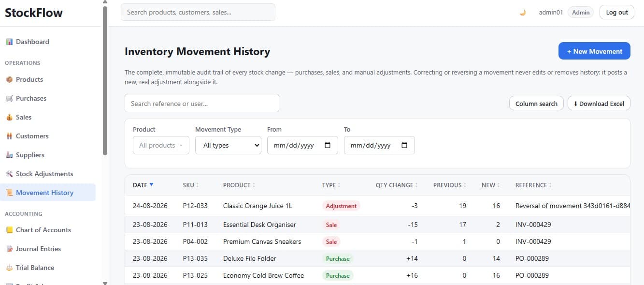Click the Stock Adjustments tools icon
644x285 pixels.
coord(9,174)
